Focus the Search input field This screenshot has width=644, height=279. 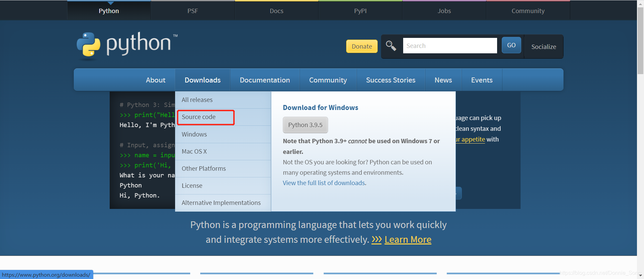click(450, 46)
